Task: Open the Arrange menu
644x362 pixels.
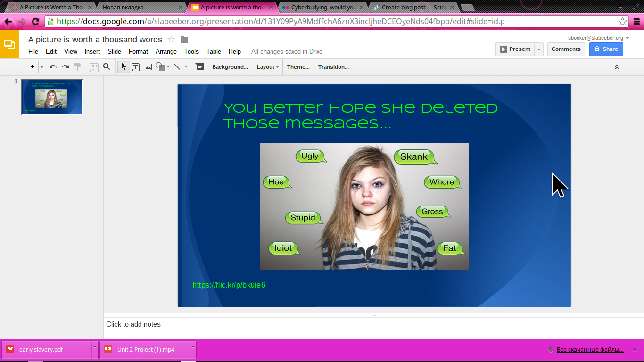Action: [x=166, y=52]
